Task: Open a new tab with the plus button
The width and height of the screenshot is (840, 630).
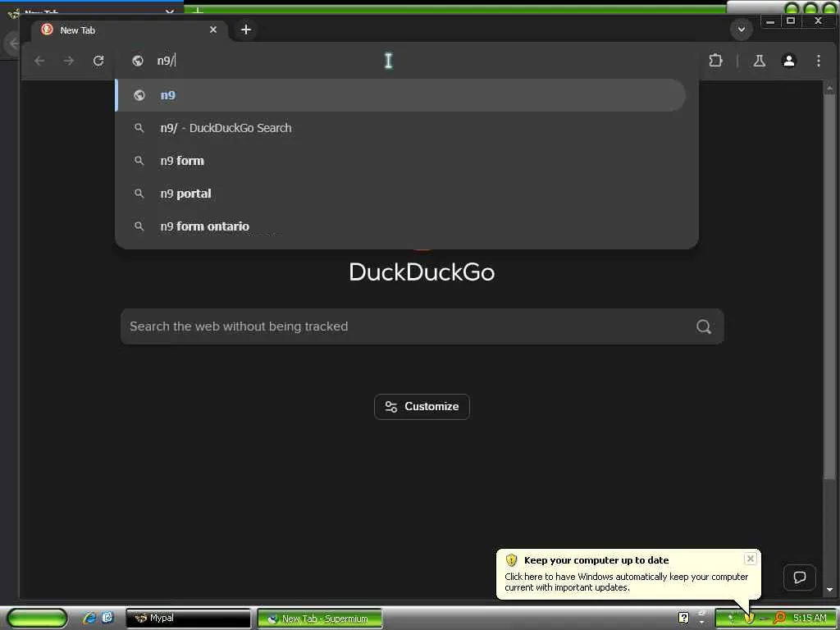Action: pyautogui.click(x=246, y=30)
